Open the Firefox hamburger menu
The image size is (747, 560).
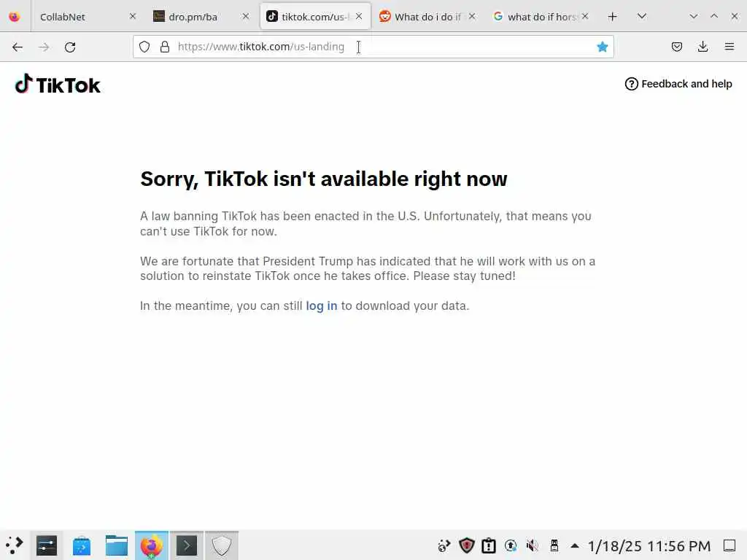click(729, 47)
